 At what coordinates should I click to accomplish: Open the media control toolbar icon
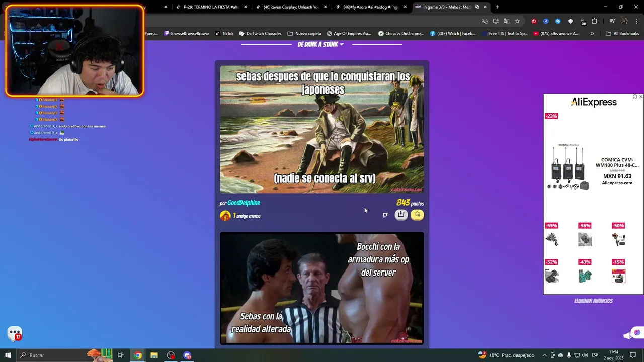coord(612,21)
